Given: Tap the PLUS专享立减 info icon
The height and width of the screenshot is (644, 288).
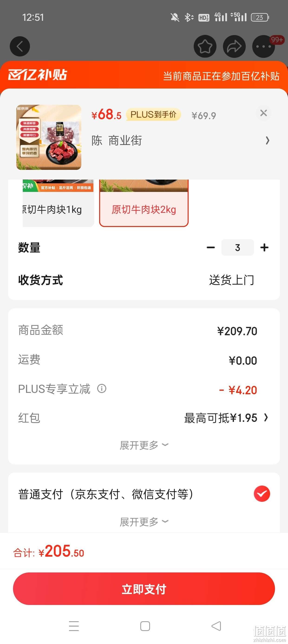Looking at the screenshot, I should click(x=102, y=388).
